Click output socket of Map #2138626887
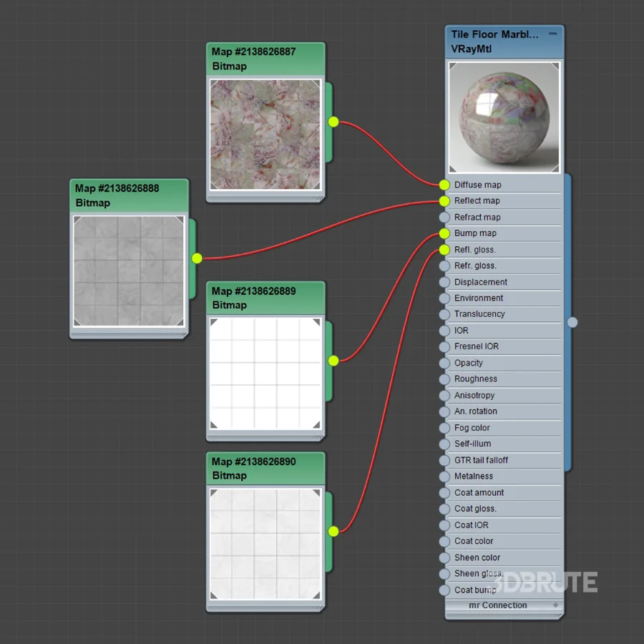Viewport: 644px width, 644px height. pos(333,122)
